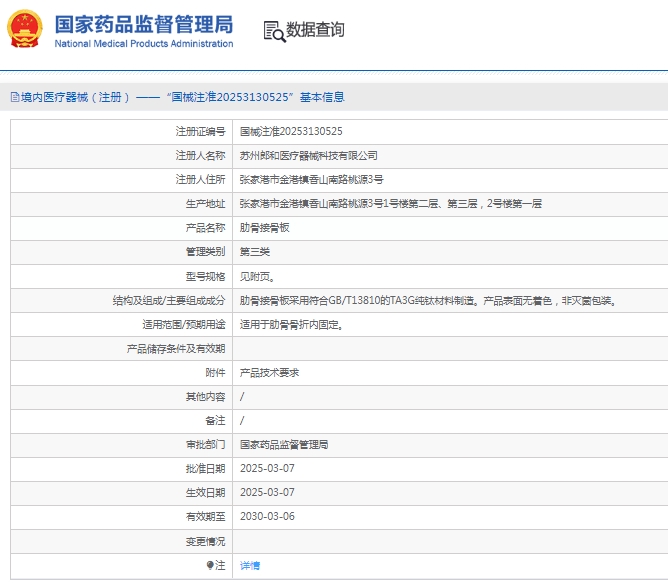The height and width of the screenshot is (588, 668).
Task: Click the 产品名称 label
Action: tap(205, 228)
